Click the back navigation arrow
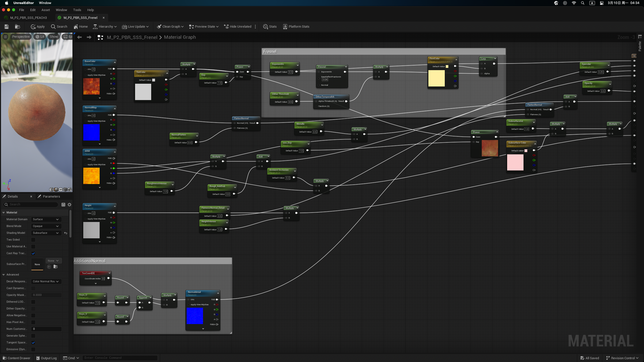 (79, 37)
